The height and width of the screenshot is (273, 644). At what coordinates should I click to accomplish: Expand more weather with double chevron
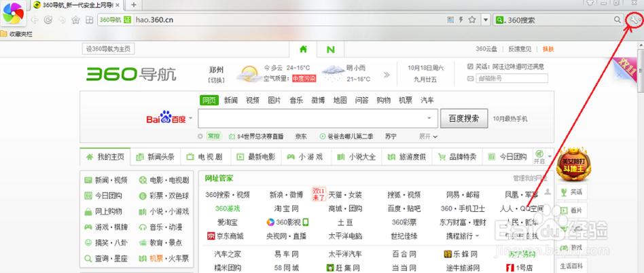click(x=387, y=75)
